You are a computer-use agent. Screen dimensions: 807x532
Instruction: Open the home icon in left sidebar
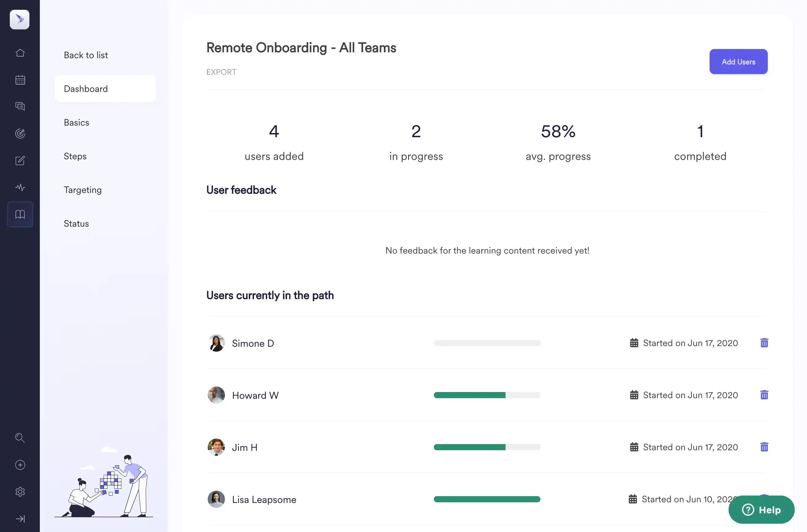[20, 53]
